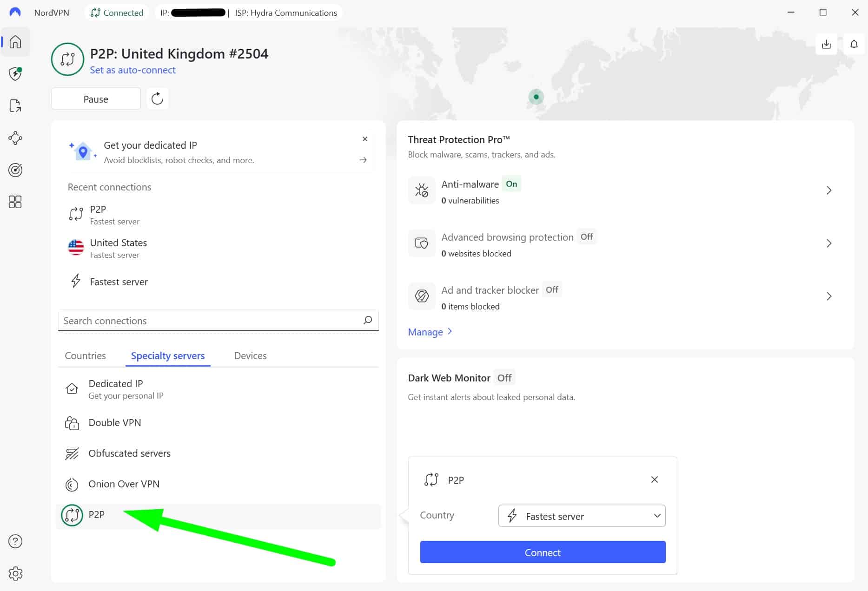Click the Anti-malware On badge
The height and width of the screenshot is (591, 868).
coord(511,184)
